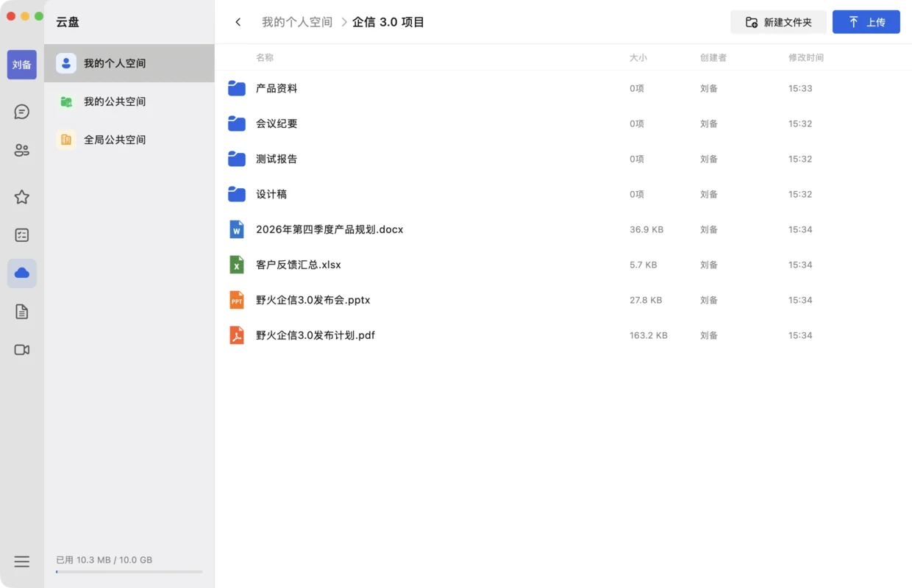Click the 产品资料 folder icon
The height and width of the screenshot is (588, 912).
click(x=237, y=88)
